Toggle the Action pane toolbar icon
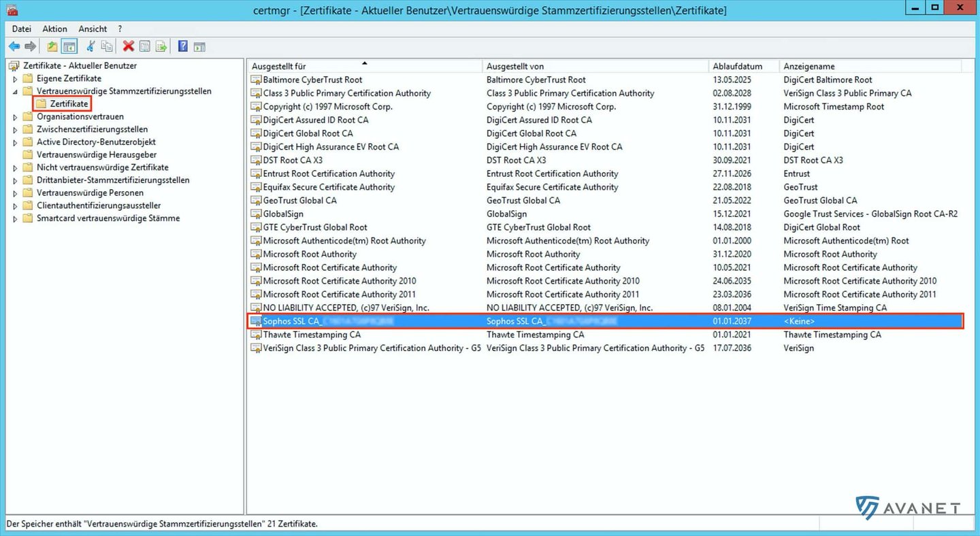 [199, 46]
